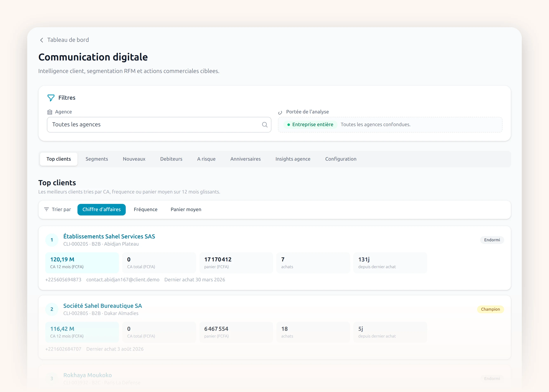Open the Anniversaires tab
Viewport: 549px width, 392px height.
point(245,159)
